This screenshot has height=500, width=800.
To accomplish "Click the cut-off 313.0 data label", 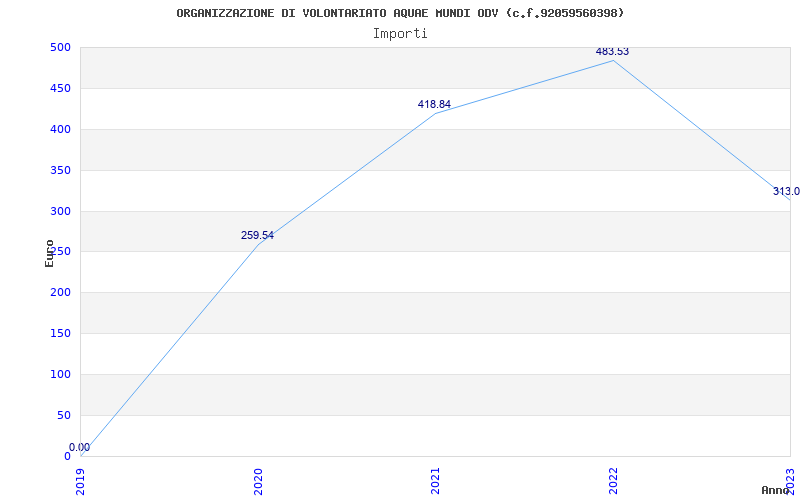I will [x=786, y=191].
